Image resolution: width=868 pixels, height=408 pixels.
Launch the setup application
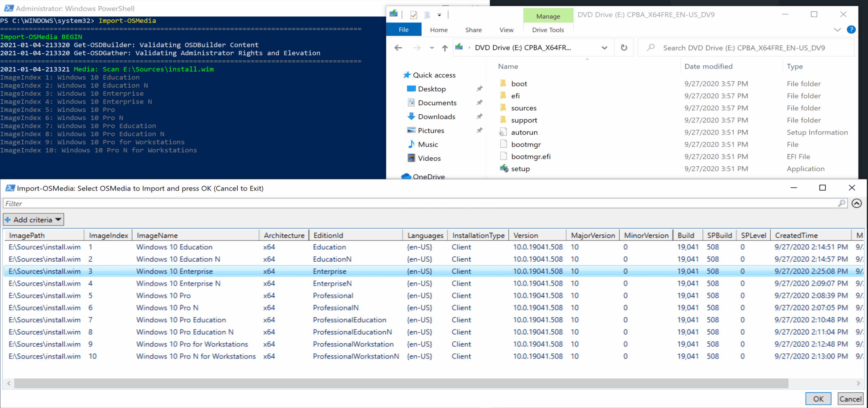pyautogui.click(x=520, y=169)
